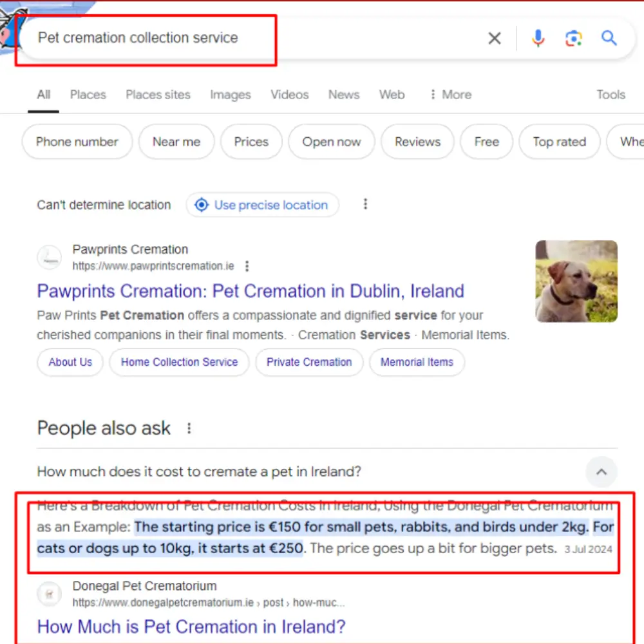Image resolution: width=644 pixels, height=644 pixels.
Task: Open Google Lens image search icon
Action: click(573, 39)
